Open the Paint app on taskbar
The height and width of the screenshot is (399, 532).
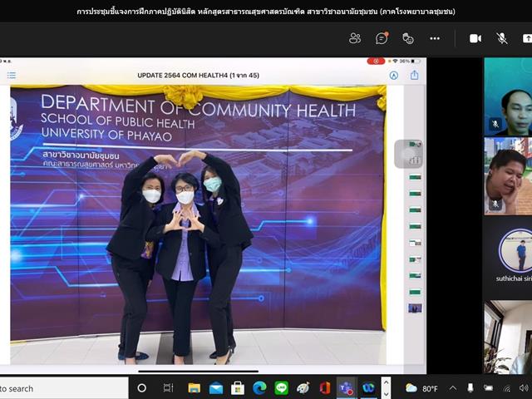(303, 388)
